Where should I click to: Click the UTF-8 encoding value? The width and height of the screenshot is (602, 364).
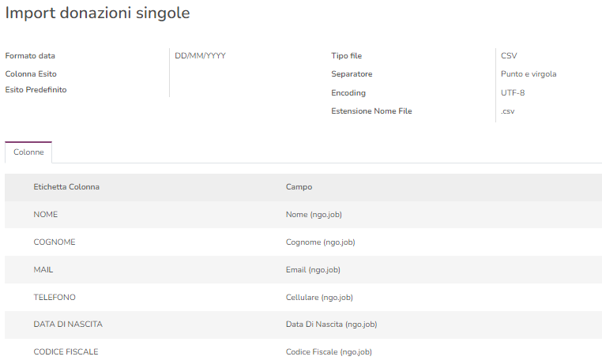pyautogui.click(x=513, y=93)
